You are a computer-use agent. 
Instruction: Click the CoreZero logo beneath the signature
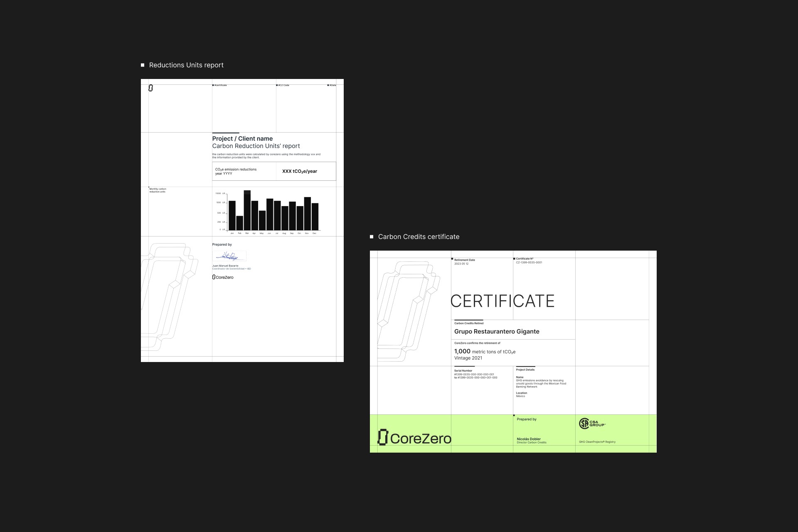223,277
